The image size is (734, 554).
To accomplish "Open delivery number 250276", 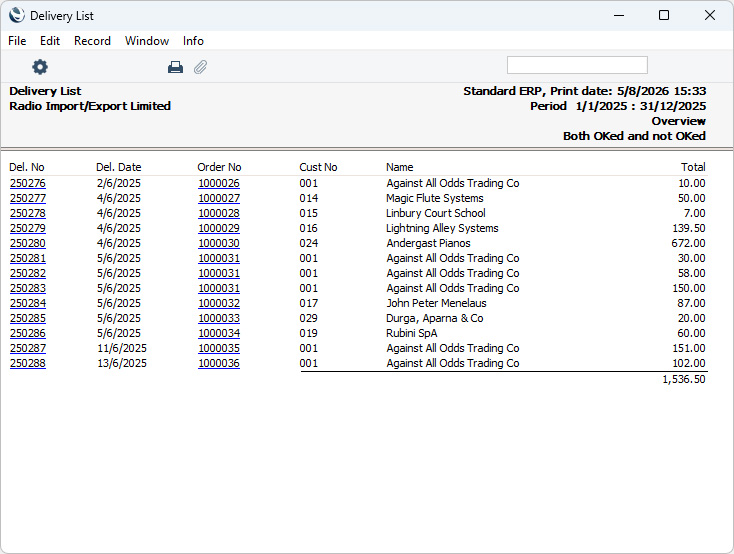I will pos(28,183).
